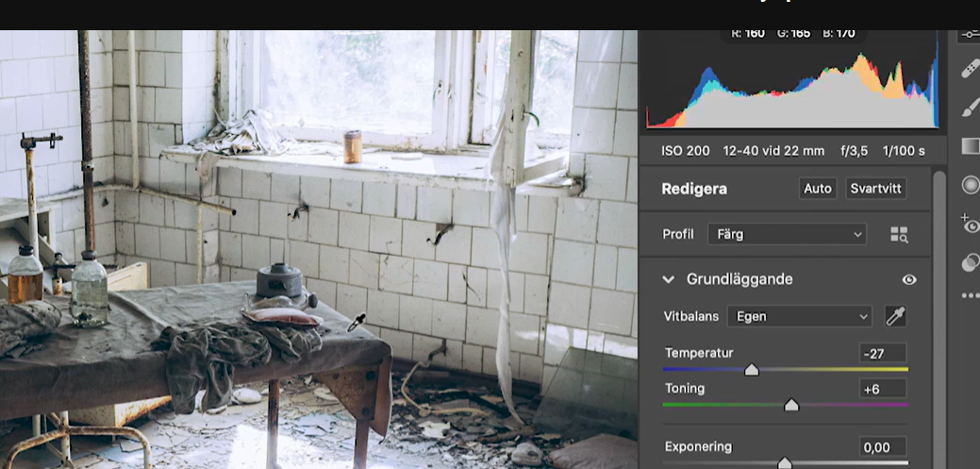Open the profile browser grid icon
The image size is (980, 469).
[x=899, y=234]
